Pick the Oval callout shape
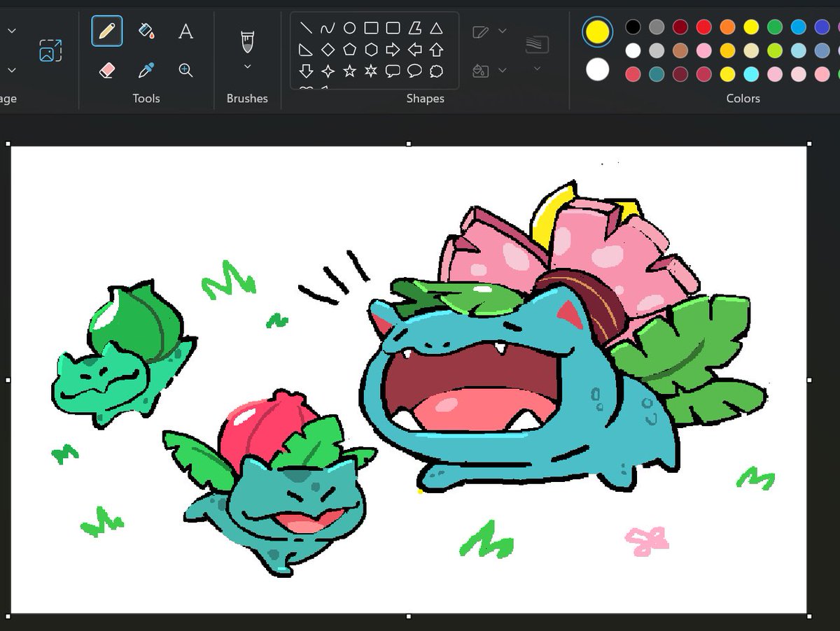Screen dimensions: 840x631 414,71
